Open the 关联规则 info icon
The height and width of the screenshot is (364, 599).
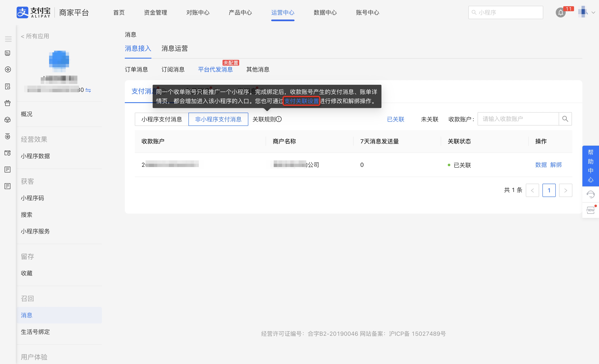279,119
